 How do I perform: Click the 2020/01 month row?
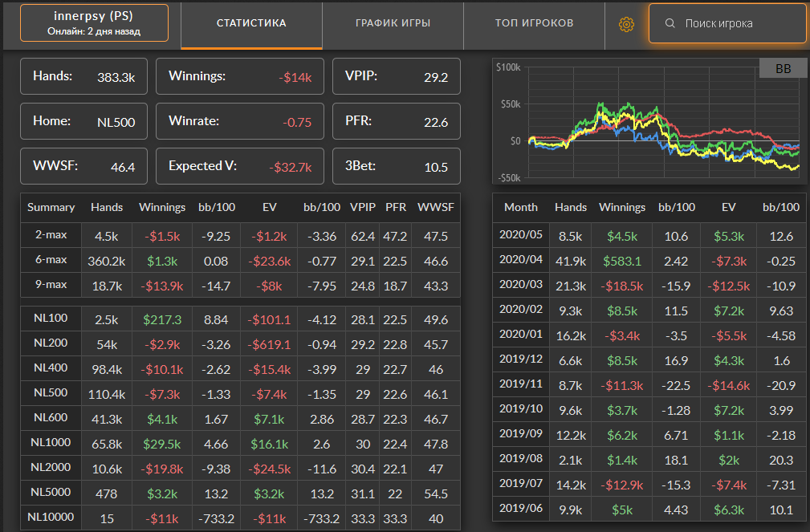point(649,335)
